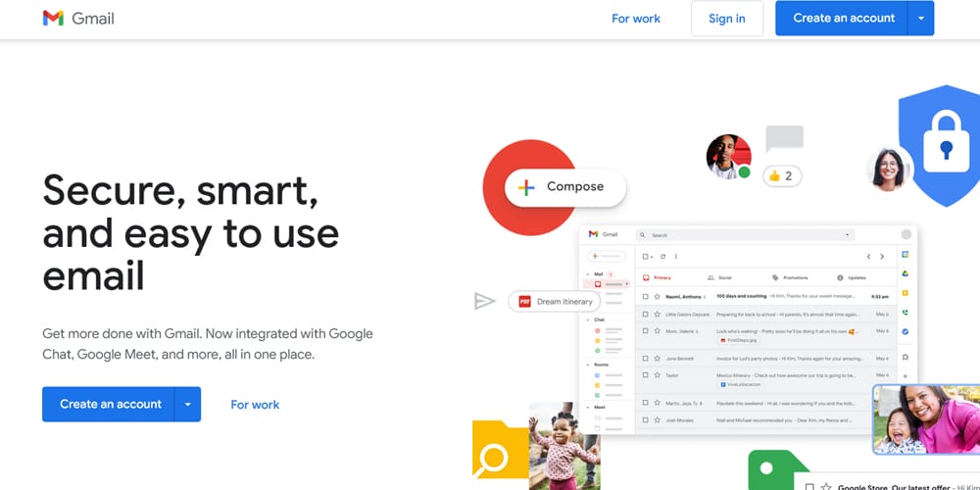
Task: Click the Gmail logo inside inbox preview
Action: pos(603,234)
